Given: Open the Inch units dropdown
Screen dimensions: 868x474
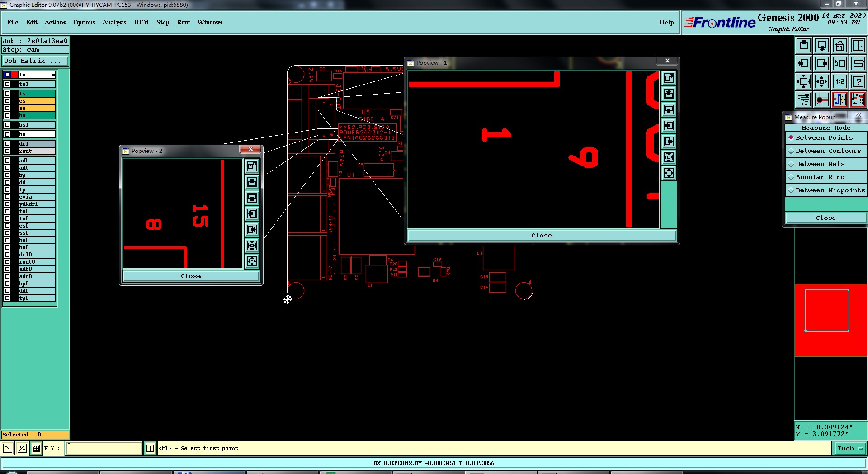Looking at the screenshot, I should [850, 448].
